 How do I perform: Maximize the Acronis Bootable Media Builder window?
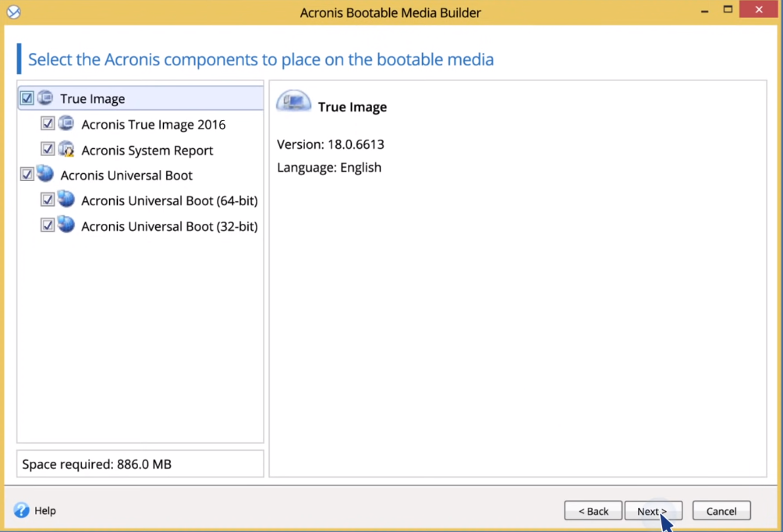coord(728,9)
